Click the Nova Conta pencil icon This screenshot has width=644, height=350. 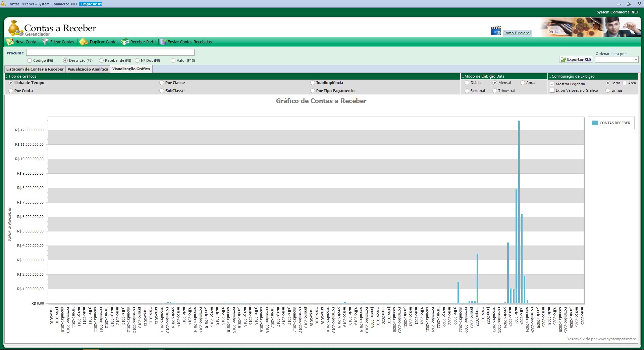click(10, 42)
